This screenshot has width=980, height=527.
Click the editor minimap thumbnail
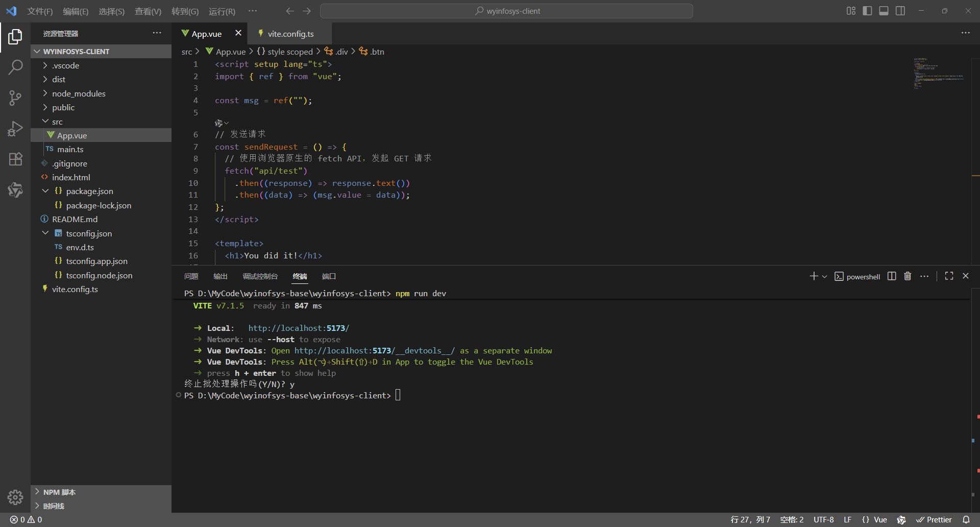939,73
